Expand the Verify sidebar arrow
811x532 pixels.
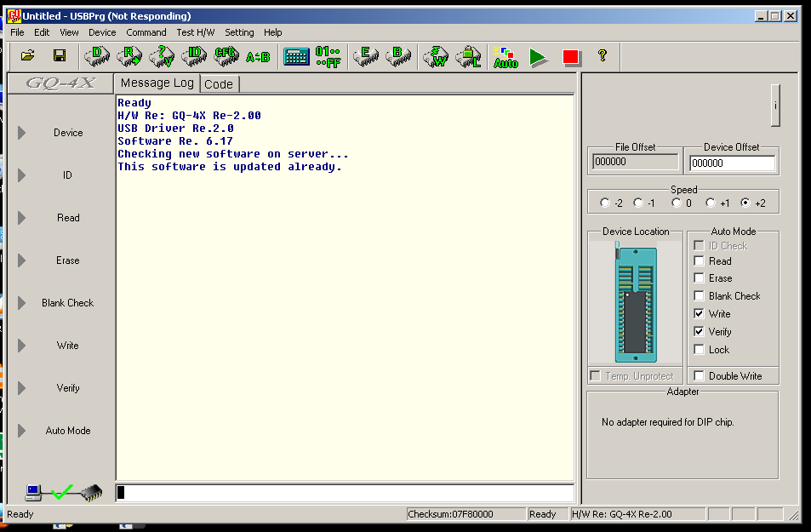(x=21, y=388)
